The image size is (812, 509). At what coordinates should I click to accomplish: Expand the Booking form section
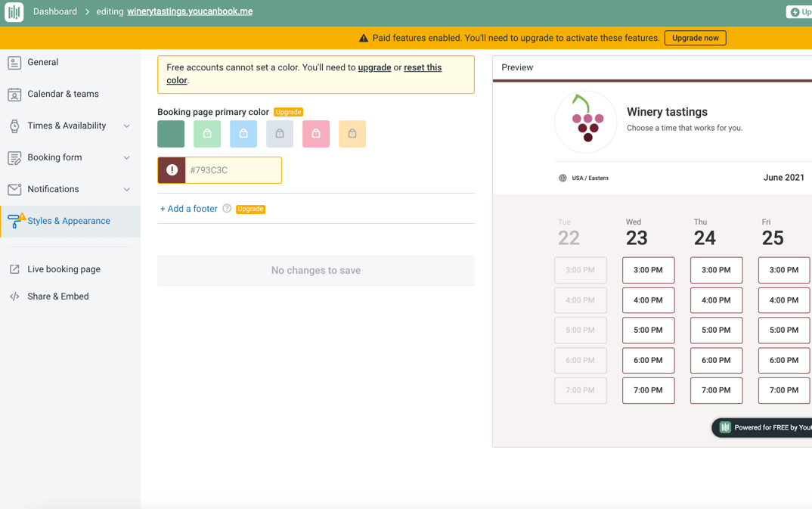pos(126,157)
